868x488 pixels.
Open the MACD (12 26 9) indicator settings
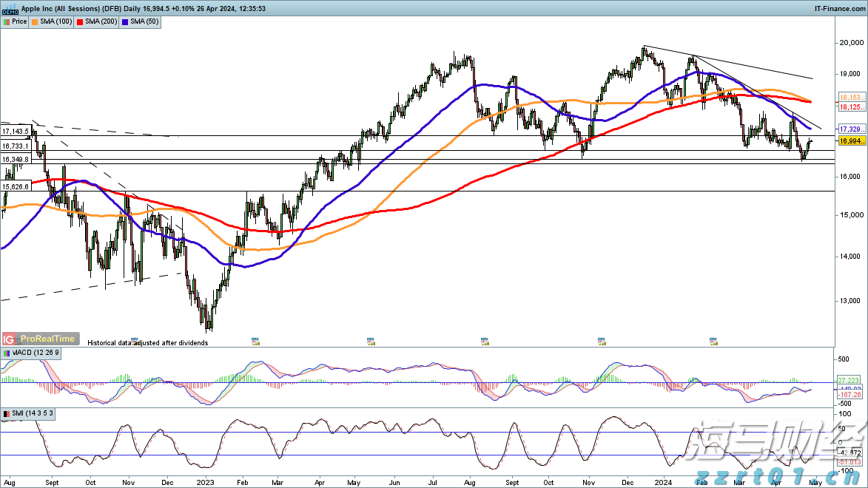[x=34, y=354]
